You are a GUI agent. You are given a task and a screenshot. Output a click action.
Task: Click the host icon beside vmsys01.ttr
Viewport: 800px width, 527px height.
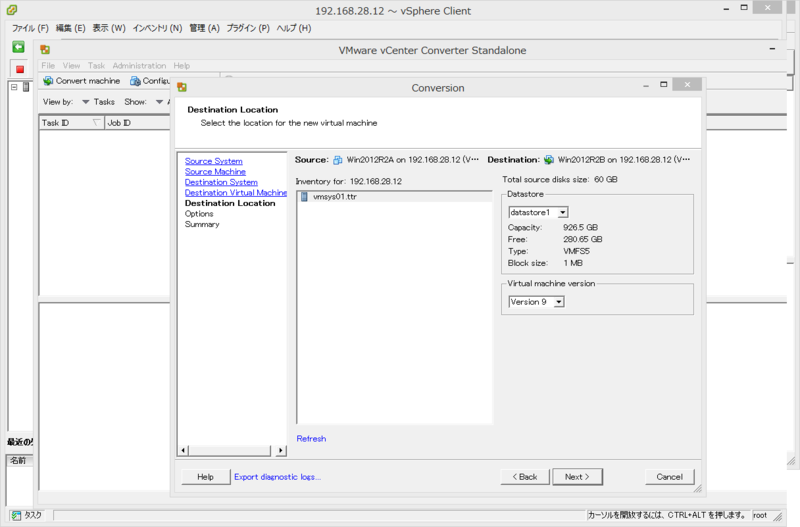(x=304, y=196)
